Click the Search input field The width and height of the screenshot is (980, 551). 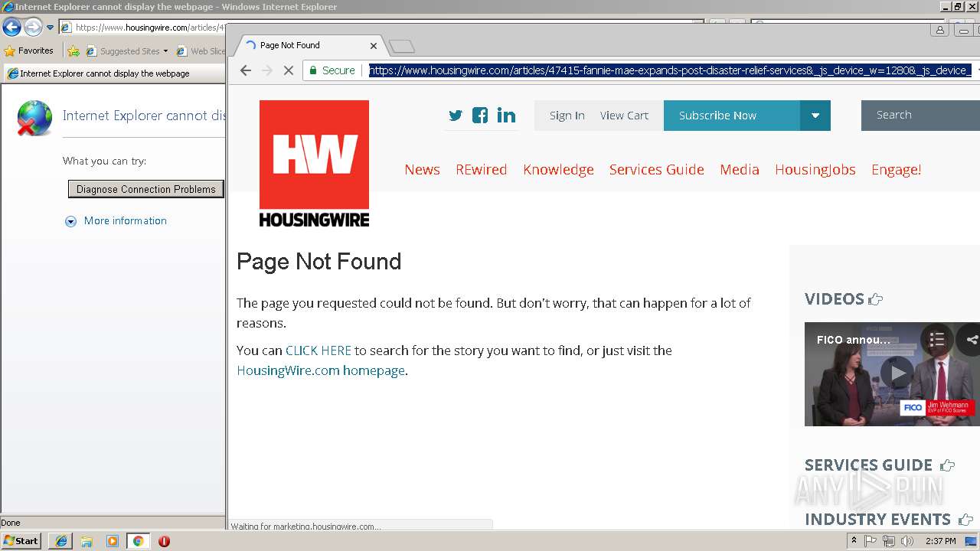(920, 116)
